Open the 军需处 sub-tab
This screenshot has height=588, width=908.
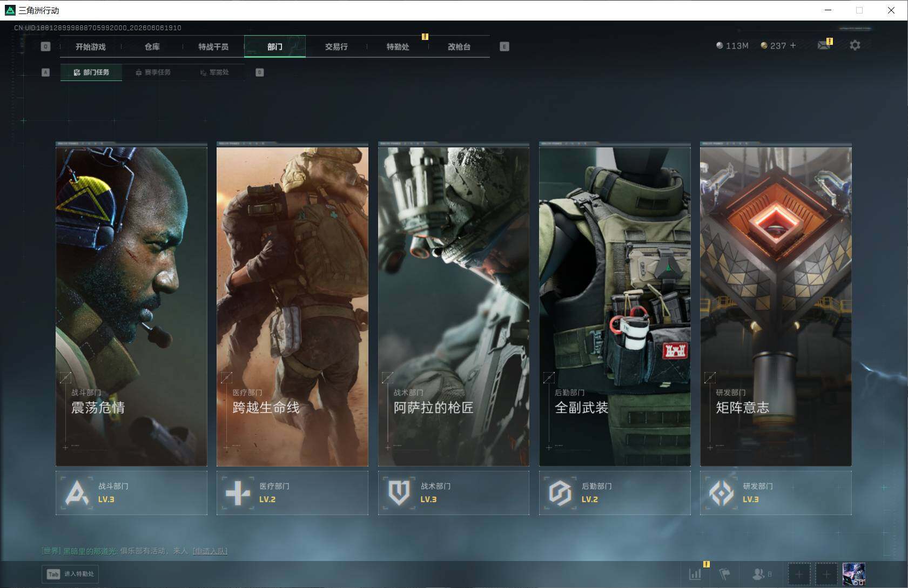[x=214, y=72]
